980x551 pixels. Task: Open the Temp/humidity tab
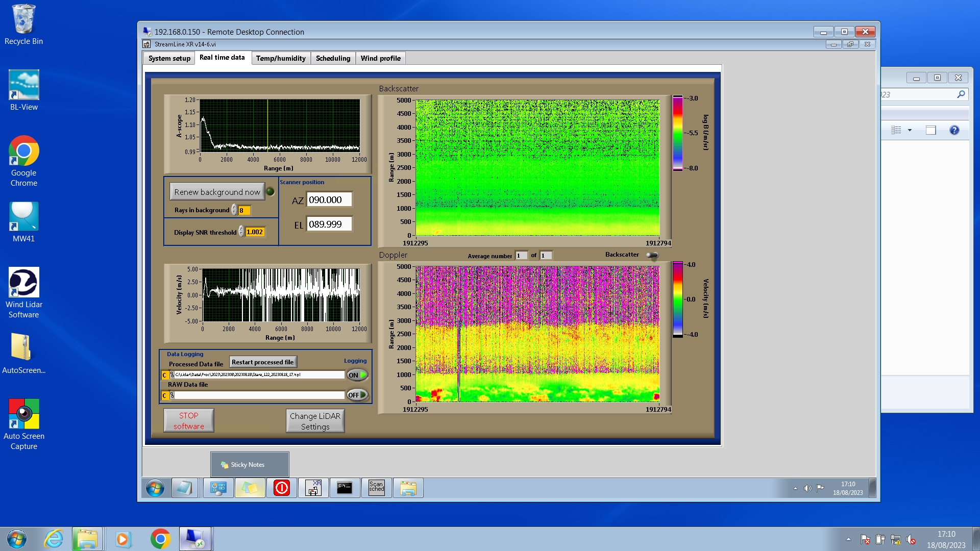280,58
